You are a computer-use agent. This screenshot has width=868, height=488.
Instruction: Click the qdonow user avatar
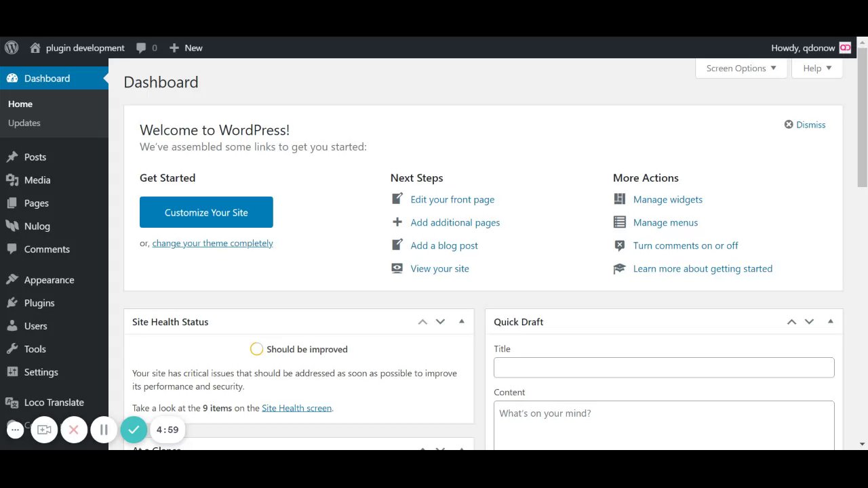pyautogui.click(x=845, y=47)
